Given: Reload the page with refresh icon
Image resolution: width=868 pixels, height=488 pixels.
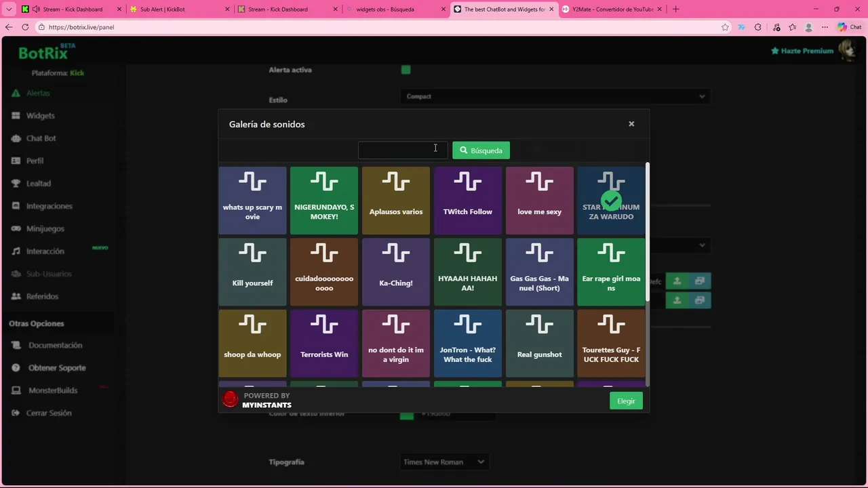Looking at the screenshot, I should pyautogui.click(x=25, y=27).
